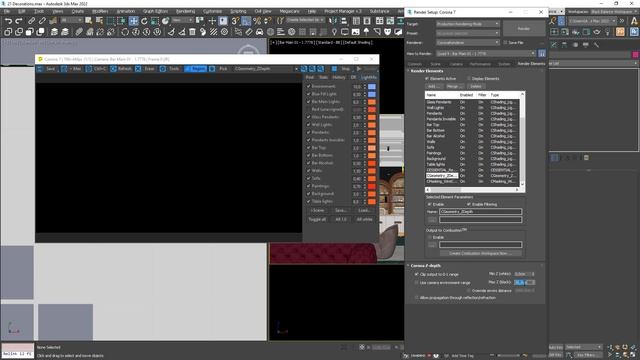The width and height of the screenshot is (640, 360).
Task: Click the trash can icon in second toolbar row
Action: coord(192,31)
